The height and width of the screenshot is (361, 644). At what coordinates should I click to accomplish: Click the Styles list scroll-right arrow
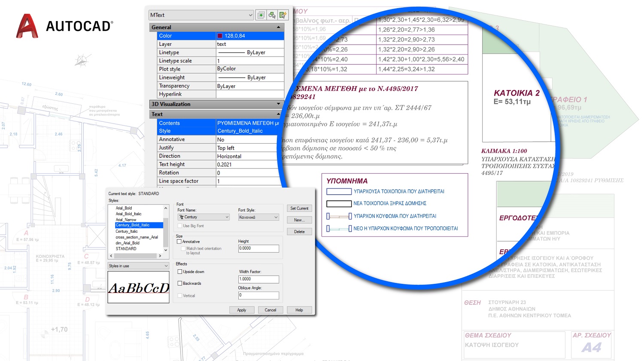click(x=160, y=256)
